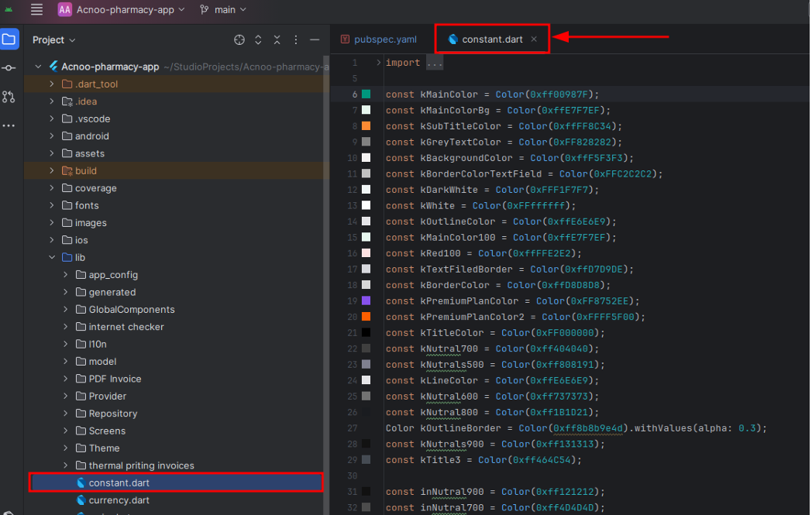812x515 pixels.
Task: Open the Acnoo-pharmacy-app project dropdown
Action: (122, 9)
